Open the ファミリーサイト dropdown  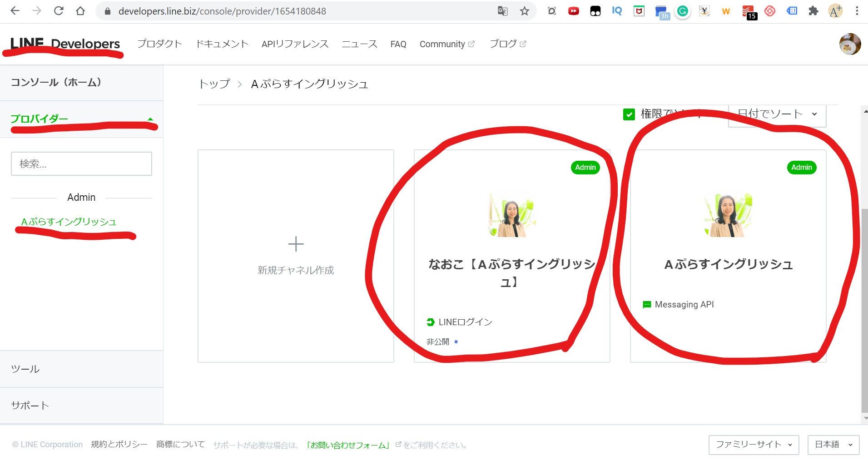pyautogui.click(x=754, y=445)
